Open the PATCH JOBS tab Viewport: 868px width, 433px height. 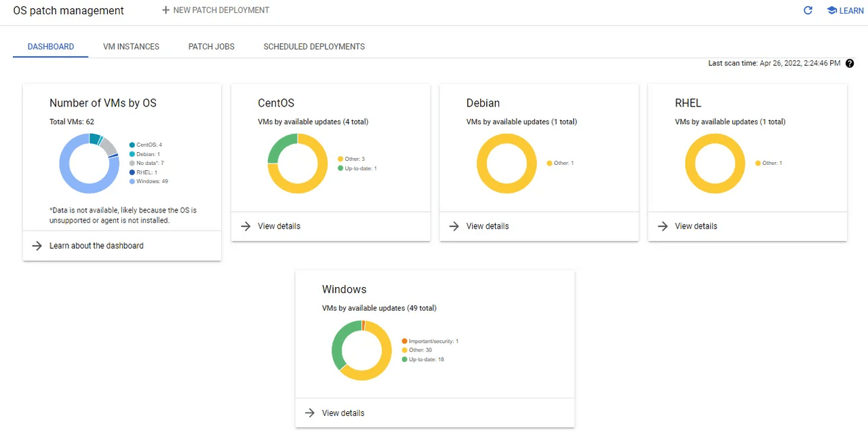[x=211, y=46]
